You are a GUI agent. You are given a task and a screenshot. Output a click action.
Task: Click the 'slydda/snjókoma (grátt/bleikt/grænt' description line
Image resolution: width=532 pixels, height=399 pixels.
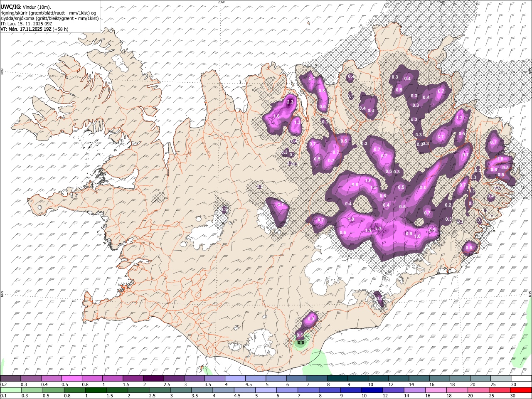point(50,18)
